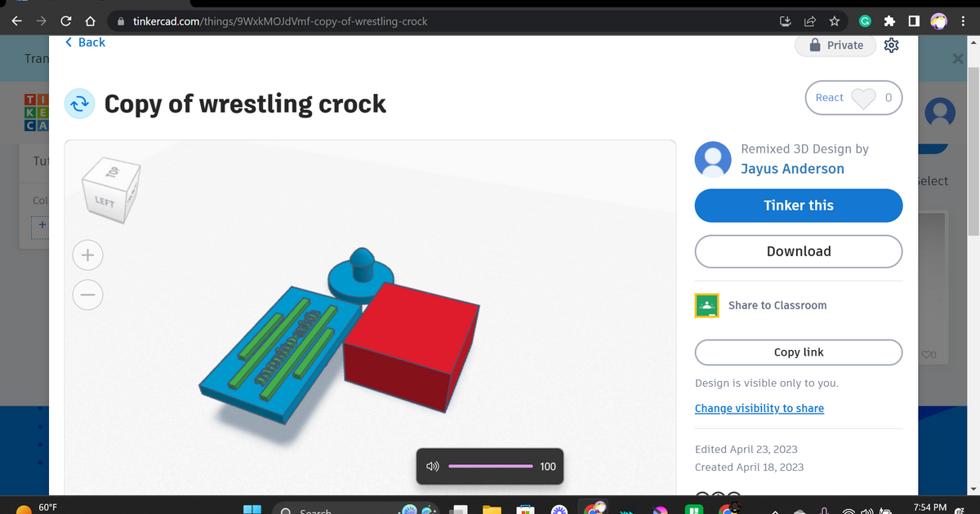Zoom out with the minus button

click(x=88, y=294)
